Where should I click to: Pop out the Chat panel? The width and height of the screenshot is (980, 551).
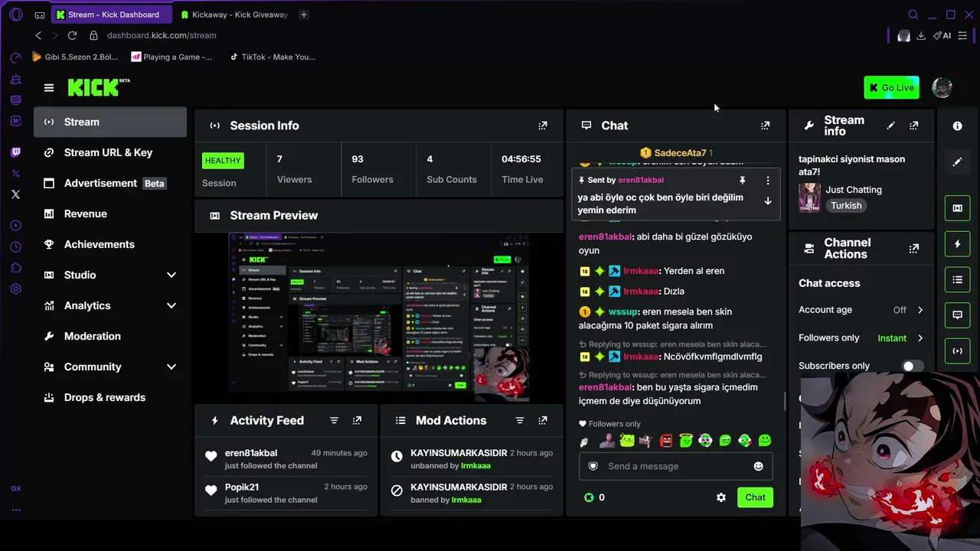(x=765, y=126)
